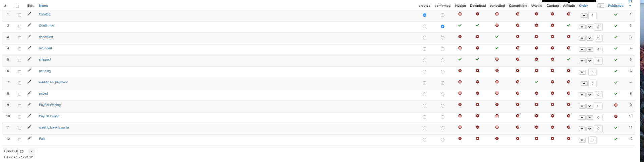Click the cancelled checkmark in the refunded row
644x162 pixels.
[497, 48]
